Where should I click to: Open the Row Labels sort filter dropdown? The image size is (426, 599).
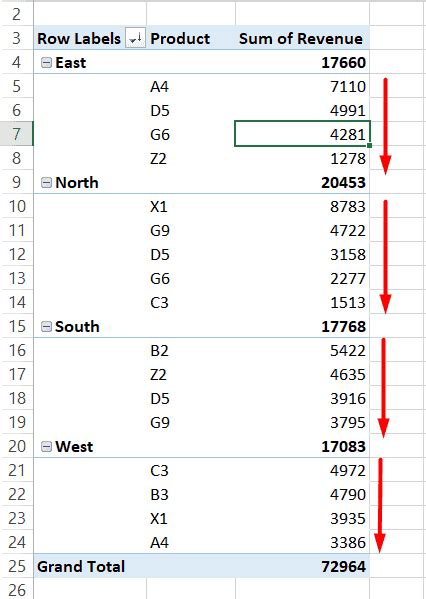click(135, 38)
